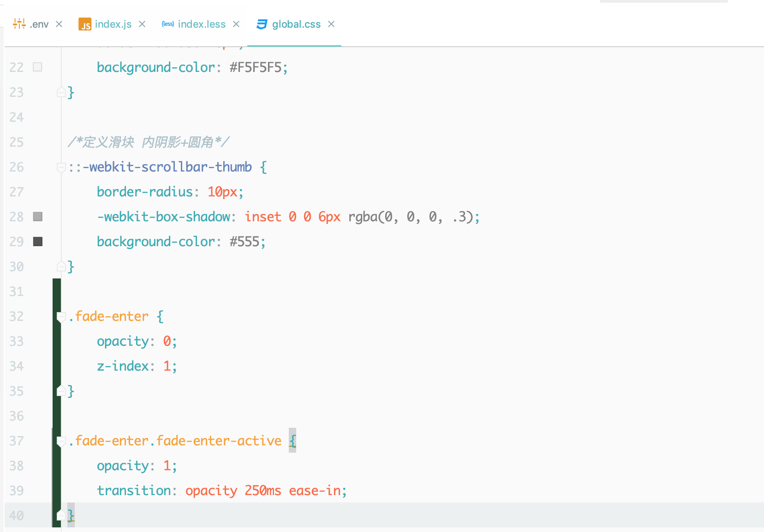This screenshot has width=764, height=532.
Task: Click the fold end marker on line 30
Action: click(x=61, y=266)
